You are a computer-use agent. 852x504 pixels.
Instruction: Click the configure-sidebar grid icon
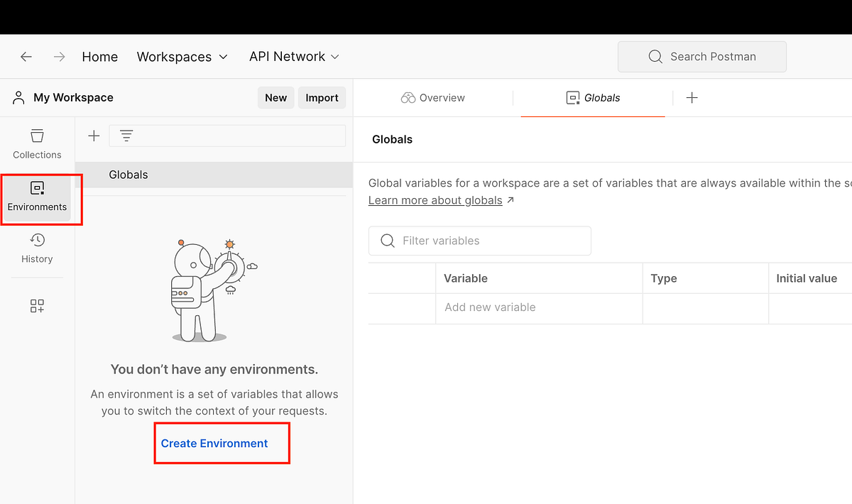click(37, 306)
